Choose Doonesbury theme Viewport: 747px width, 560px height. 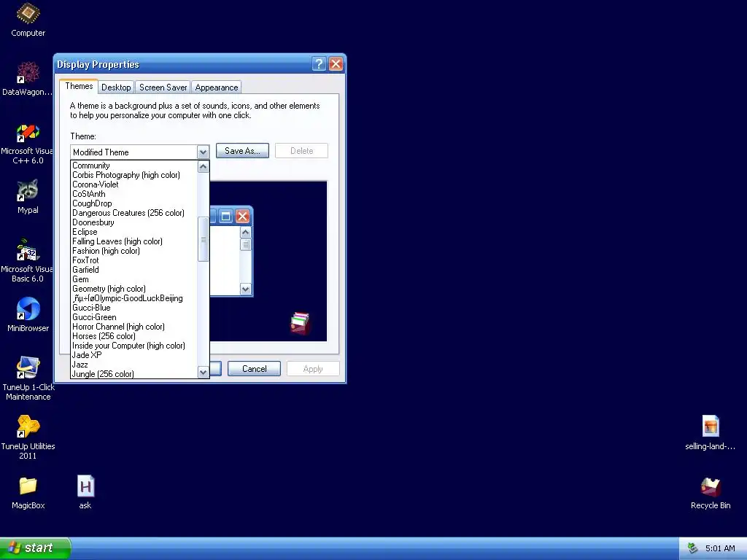pyautogui.click(x=134, y=222)
